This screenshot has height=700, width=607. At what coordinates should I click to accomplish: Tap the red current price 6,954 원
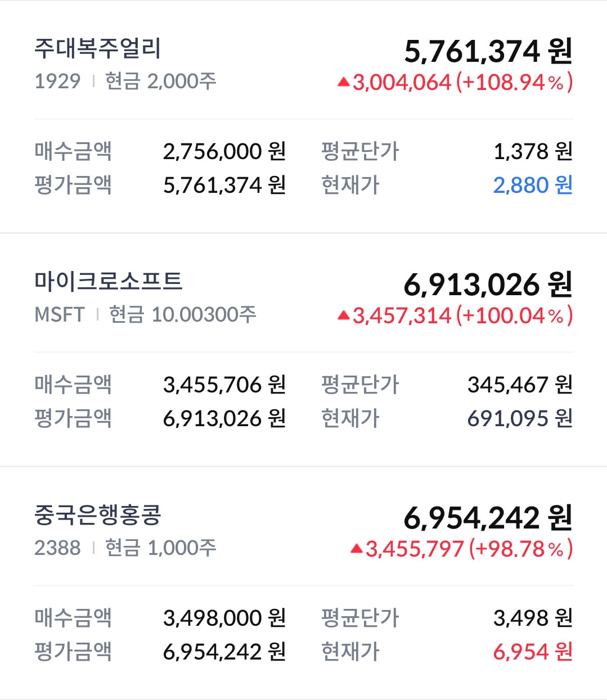(x=533, y=652)
